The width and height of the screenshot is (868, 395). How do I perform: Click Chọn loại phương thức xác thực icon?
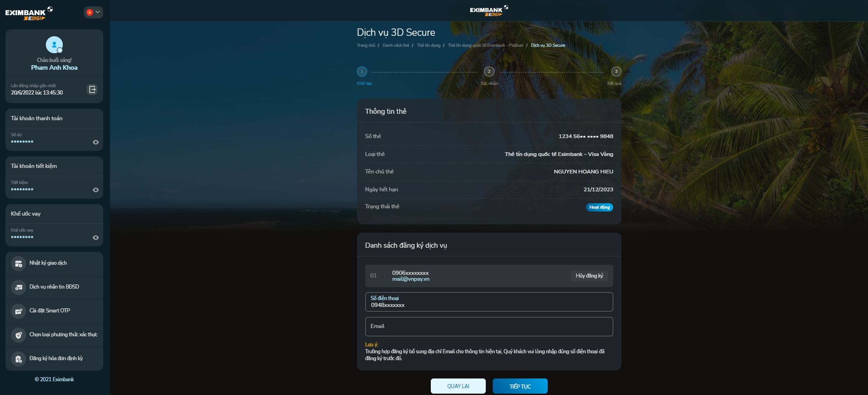click(x=18, y=335)
